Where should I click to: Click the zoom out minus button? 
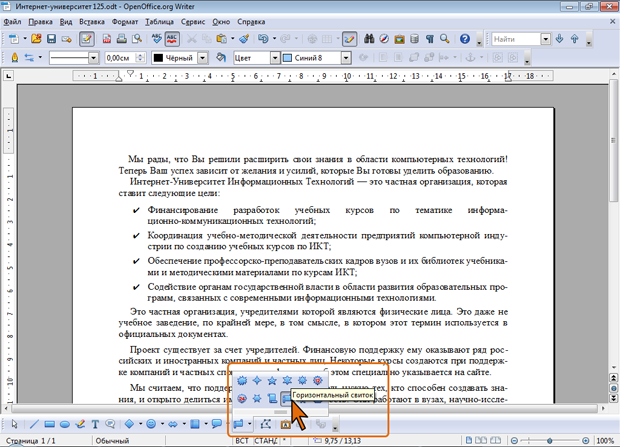point(515,440)
